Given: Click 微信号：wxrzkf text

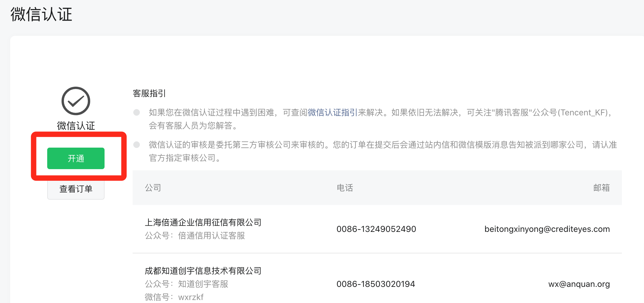Looking at the screenshot, I should coord(174,297).
